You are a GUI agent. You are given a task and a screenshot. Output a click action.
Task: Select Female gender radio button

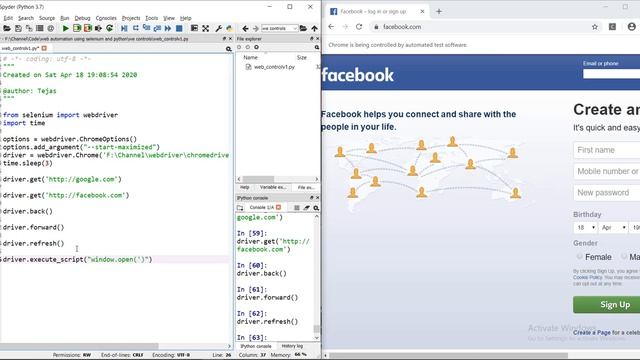pyautogui.click(x=579, y=256)
